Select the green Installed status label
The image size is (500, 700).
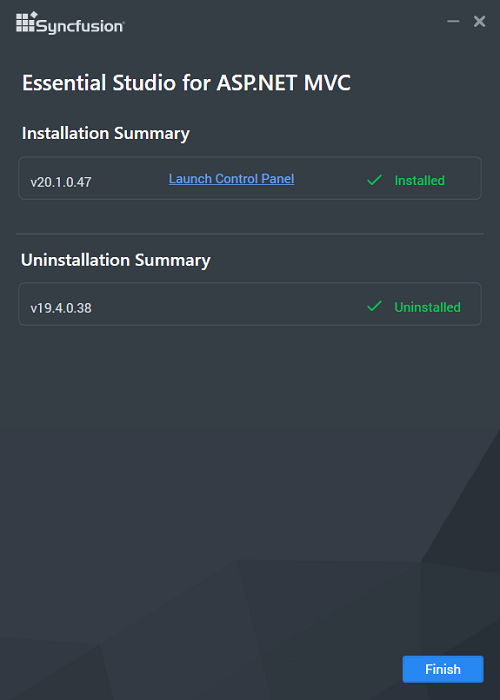pos(420,180)
